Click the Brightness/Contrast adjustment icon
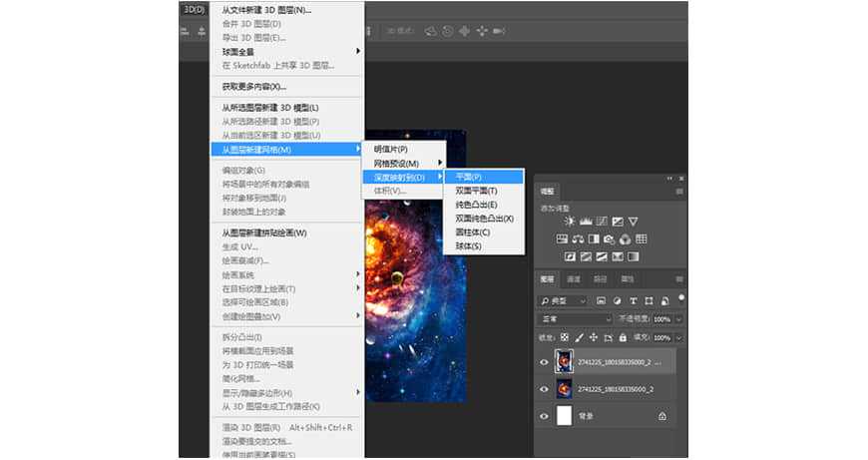 (x=570, y=222)
